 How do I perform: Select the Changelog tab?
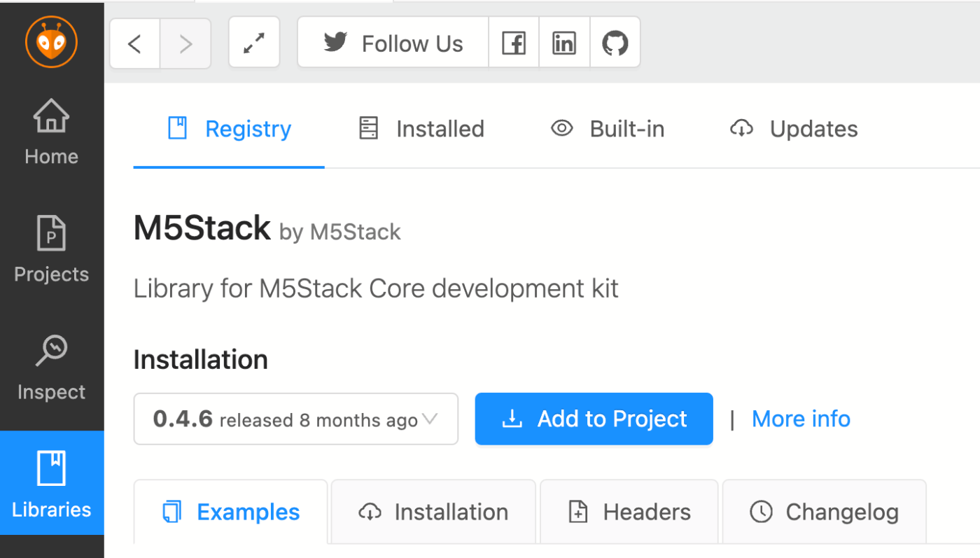pos(824,512)
